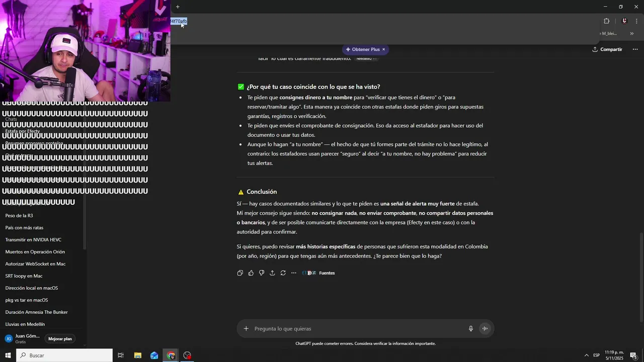
Task: Open more actions ellipsis under the response
Action: pyautogui.click(x=294, y=273)
